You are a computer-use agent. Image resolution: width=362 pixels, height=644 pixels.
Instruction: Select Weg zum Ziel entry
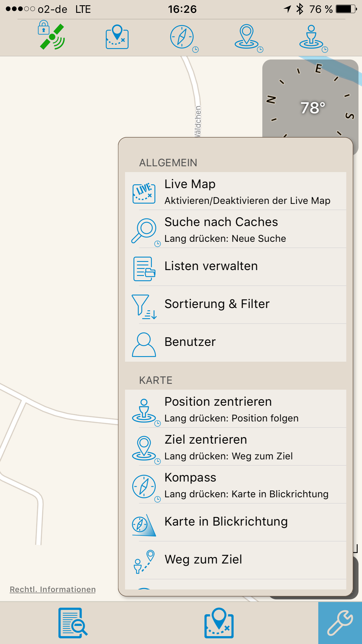click(x=236, y=560)
